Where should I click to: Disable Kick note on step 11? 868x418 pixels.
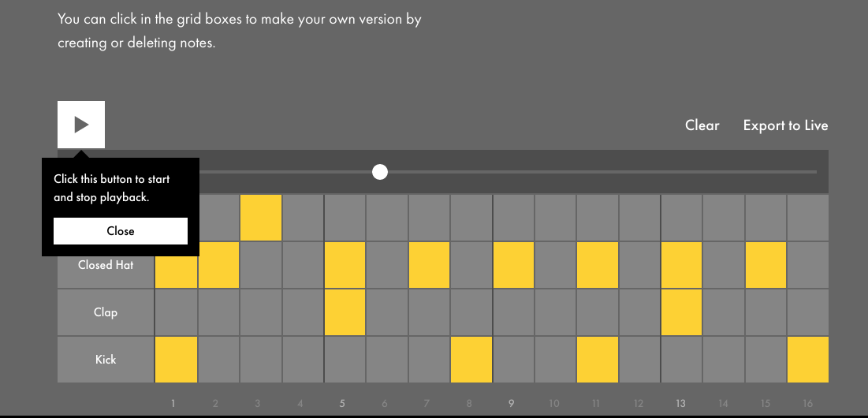tap(598, 360)
